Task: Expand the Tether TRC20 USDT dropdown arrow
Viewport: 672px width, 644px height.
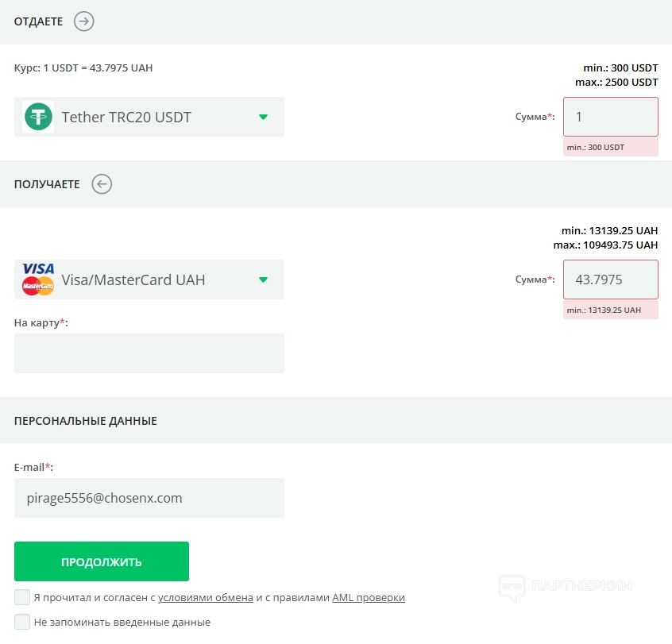Action: coord(264,118)
